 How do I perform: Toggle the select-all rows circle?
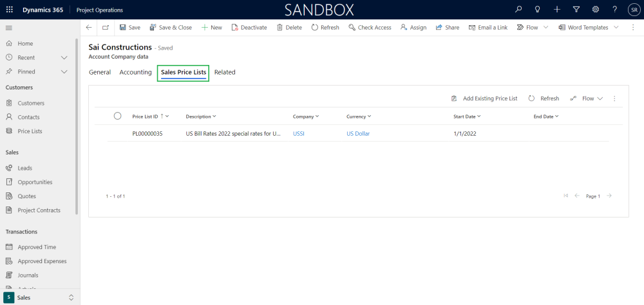pyautogui.click(x=117, y=116)
